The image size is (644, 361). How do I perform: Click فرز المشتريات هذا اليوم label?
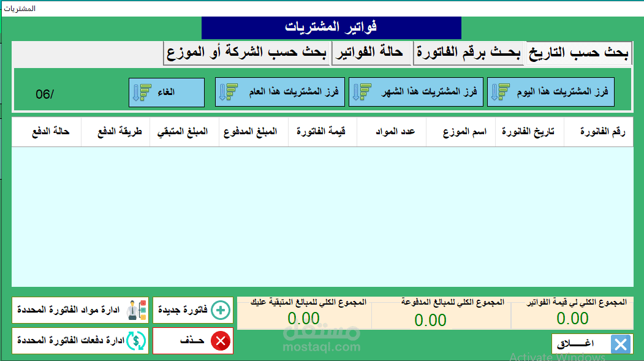coord(563,91)
